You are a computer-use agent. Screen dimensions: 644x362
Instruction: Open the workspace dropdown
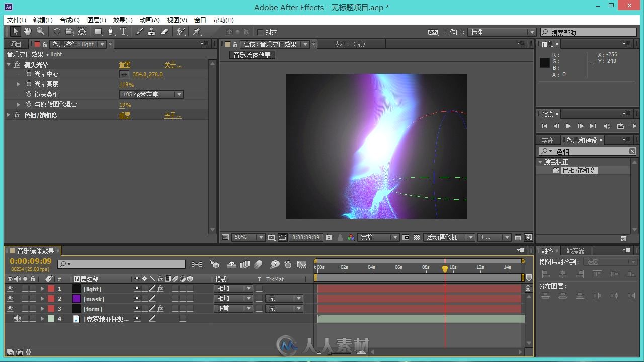click(x=502, y=32)
